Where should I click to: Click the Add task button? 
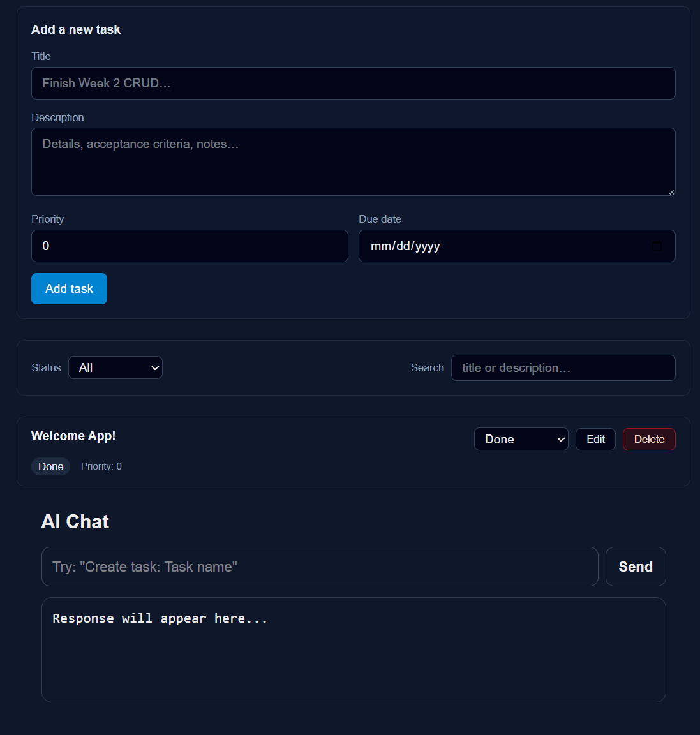point(69,288)
